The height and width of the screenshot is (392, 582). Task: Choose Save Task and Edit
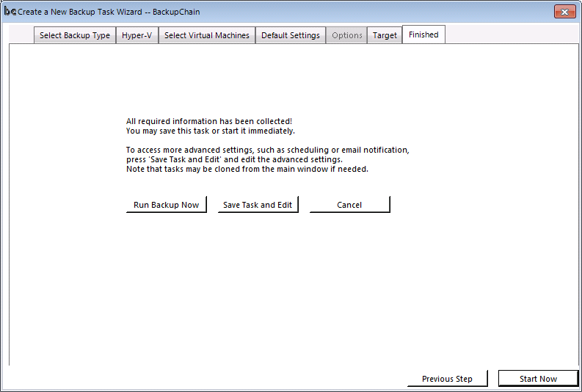[258, 205]
